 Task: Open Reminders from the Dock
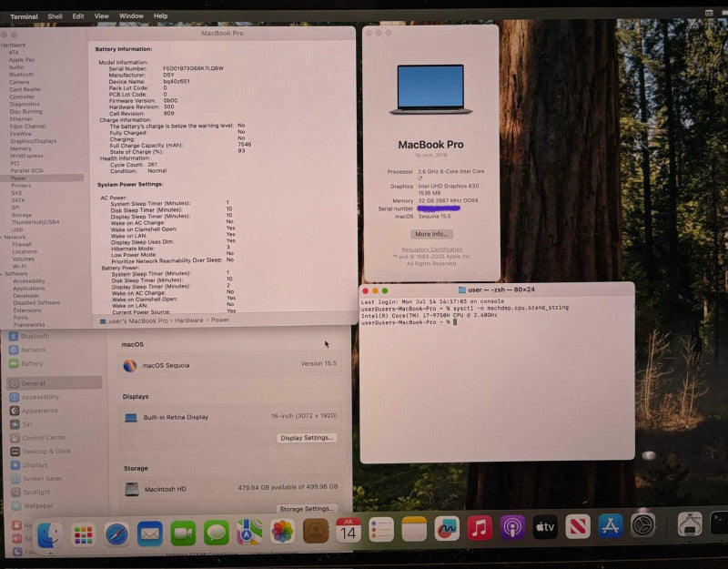click(381, 530)
